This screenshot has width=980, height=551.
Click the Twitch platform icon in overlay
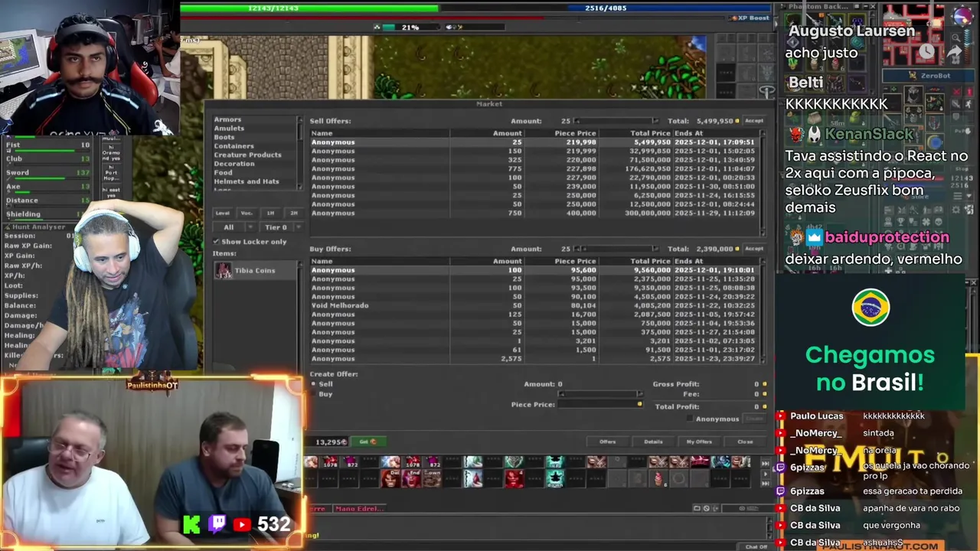(x=217, y=524)
